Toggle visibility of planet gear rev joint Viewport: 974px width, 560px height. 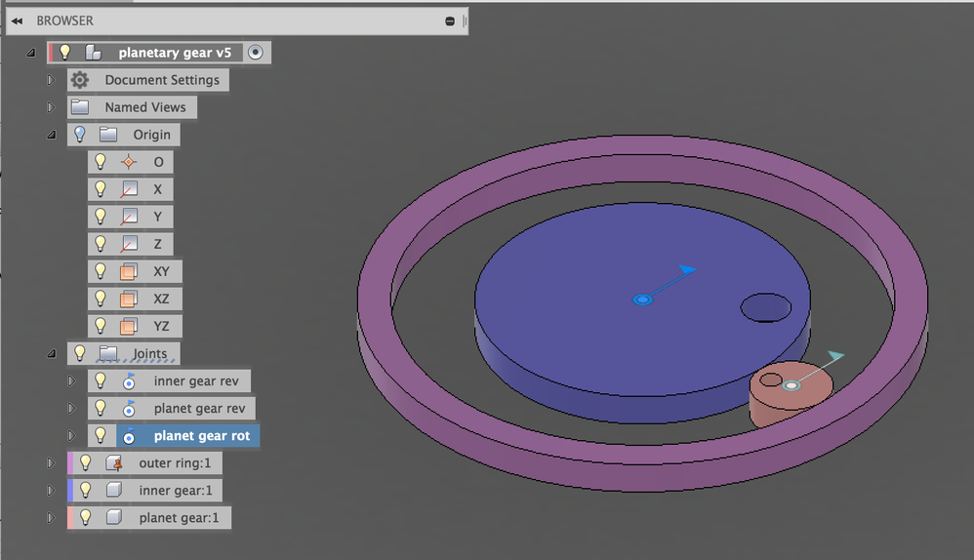[x=100, y=408]
